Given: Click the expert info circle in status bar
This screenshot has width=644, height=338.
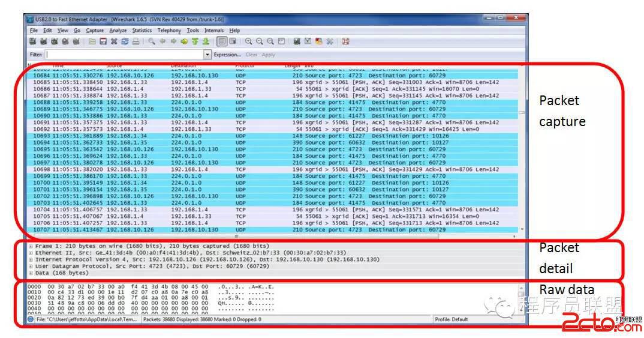Looking at the screenshot, I should tap(31, 319).
